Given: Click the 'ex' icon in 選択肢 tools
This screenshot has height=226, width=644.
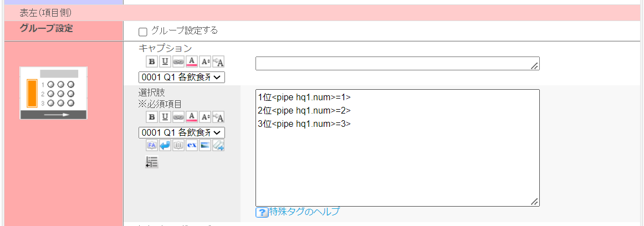Looking at the screenshot, I should point(191,146).
